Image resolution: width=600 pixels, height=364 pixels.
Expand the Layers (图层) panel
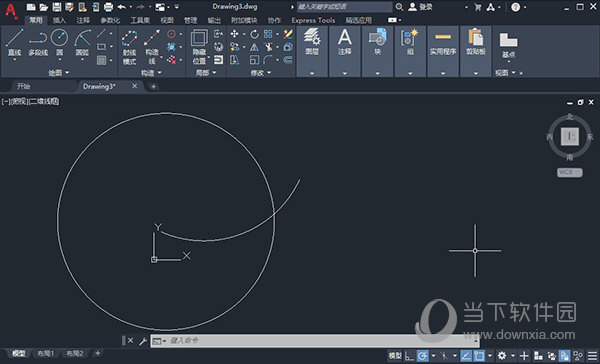312,73
